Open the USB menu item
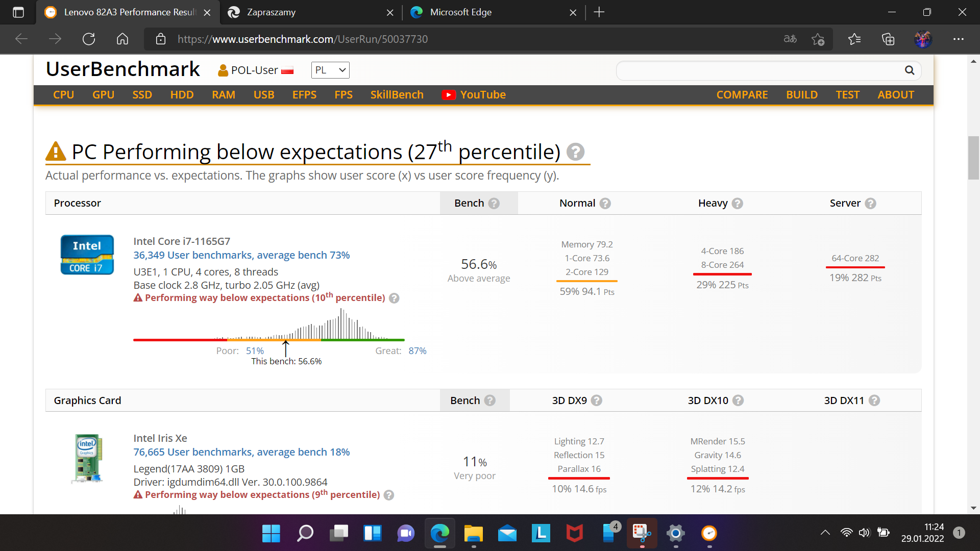The image size is (980, 551). pos(264,95)
